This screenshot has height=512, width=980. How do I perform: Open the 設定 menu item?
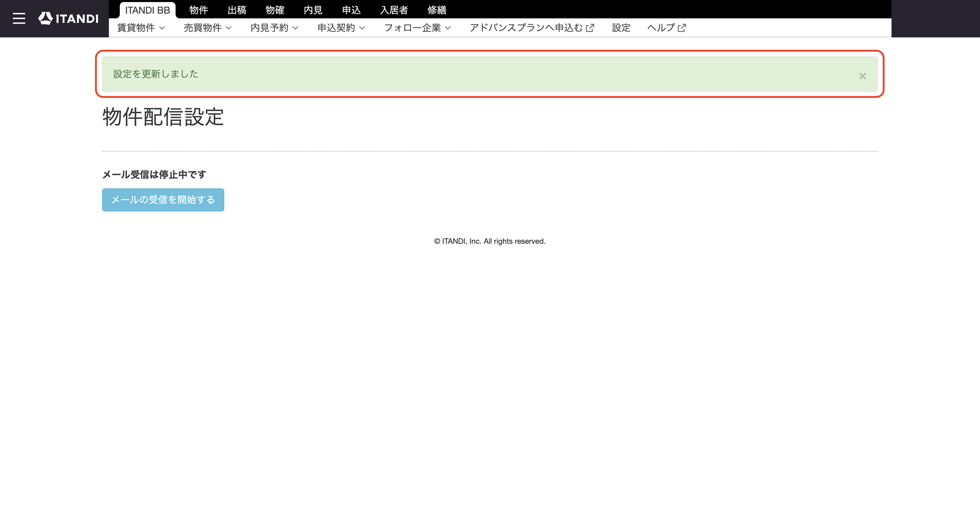pos(621,28)
